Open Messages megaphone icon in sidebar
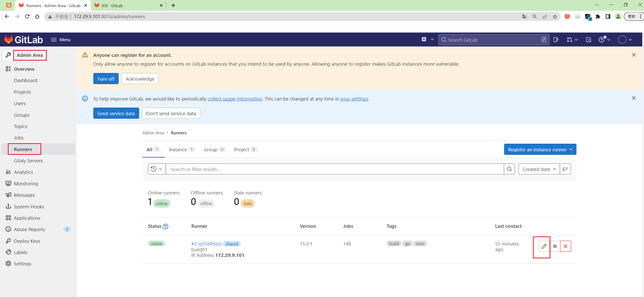 (8, 195)
